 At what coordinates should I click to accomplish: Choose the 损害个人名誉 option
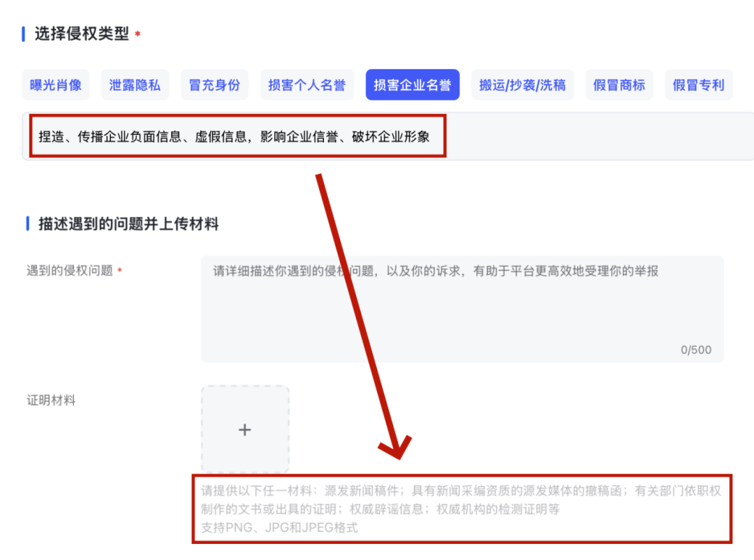coord(306,85)
